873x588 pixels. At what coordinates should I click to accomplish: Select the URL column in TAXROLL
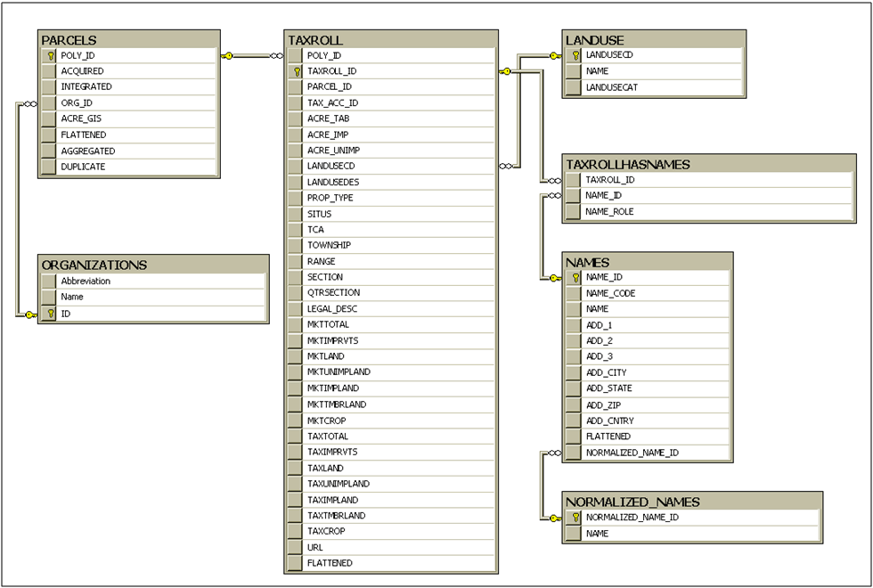pyautogui.click(x=391, y=548)
